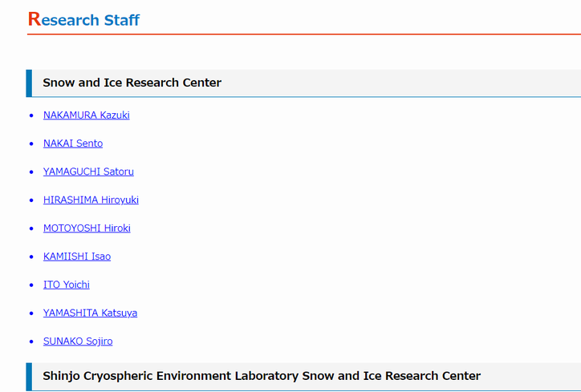This screenshot has height=392, width=581.
Task: Click the bullet beside KAMIISHI Isao
Action: (31, 257)
